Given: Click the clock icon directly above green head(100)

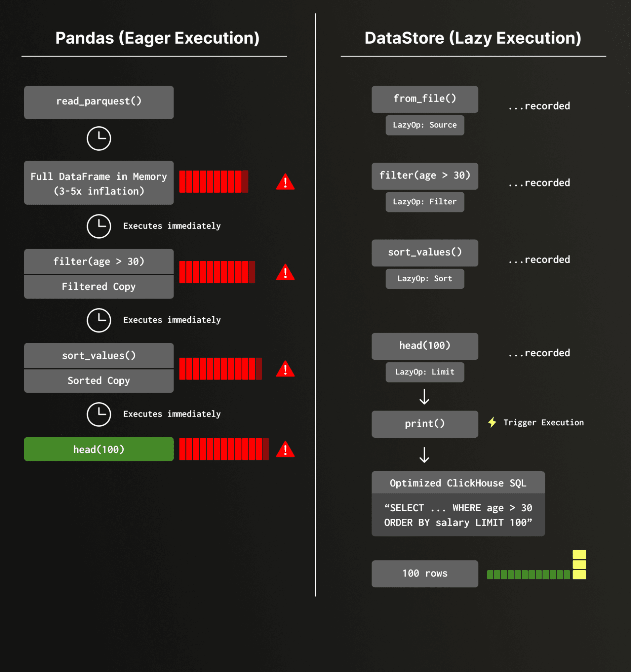Looking at the screenshot, I should (x=99, y=414).
